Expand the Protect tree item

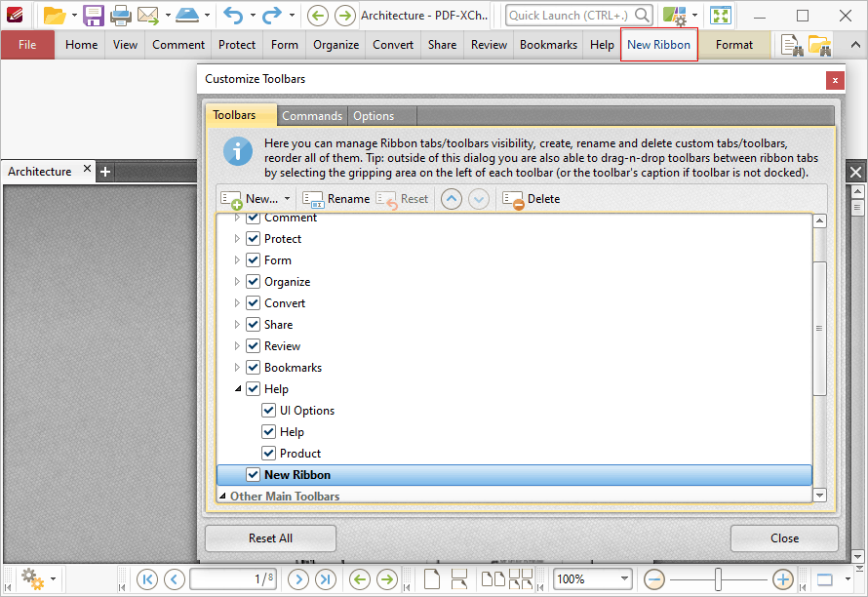point(237,239)
